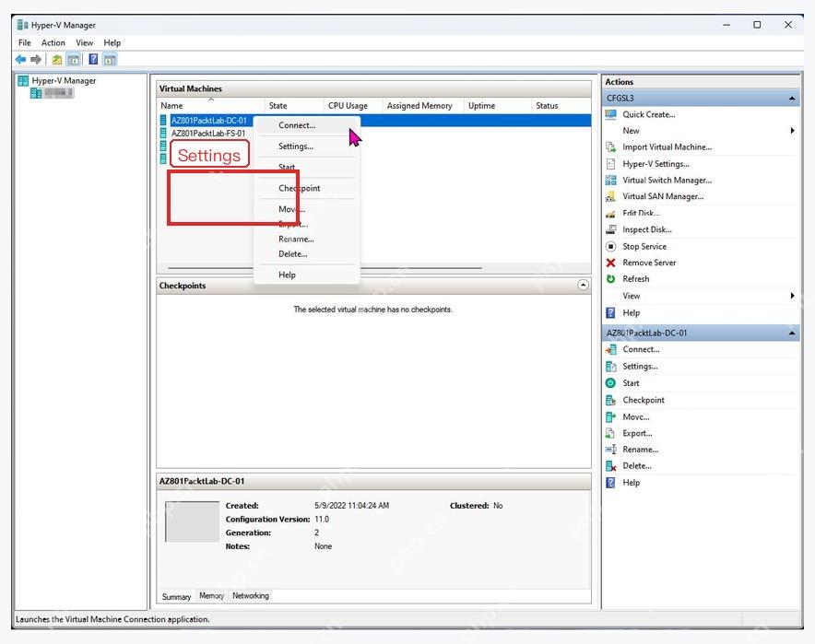
Task: Click the Stop Service icon
Action: 610,246
